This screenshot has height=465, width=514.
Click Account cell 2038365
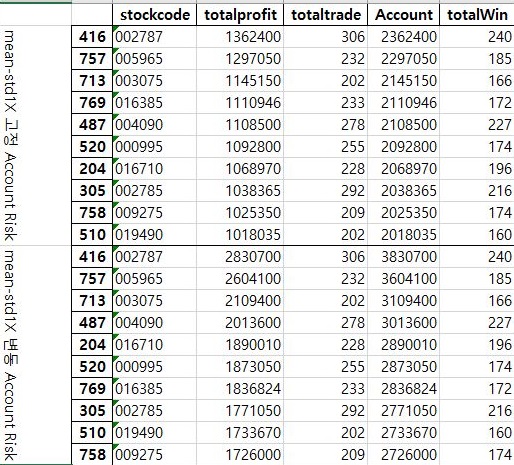pyautogui.click(x=404, y=191)
